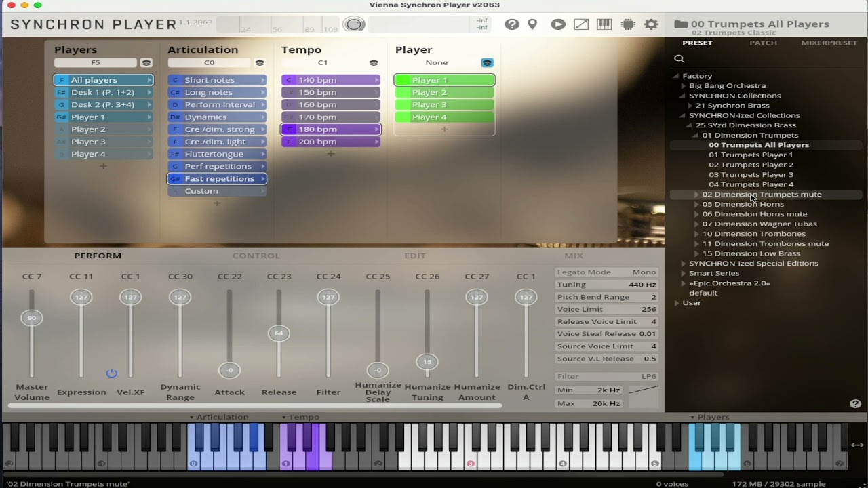Image resolution: width=868 pixels, height=488 pixels.
Task: Click the blue Player dimension layers icon
Action: click(487, 63)
